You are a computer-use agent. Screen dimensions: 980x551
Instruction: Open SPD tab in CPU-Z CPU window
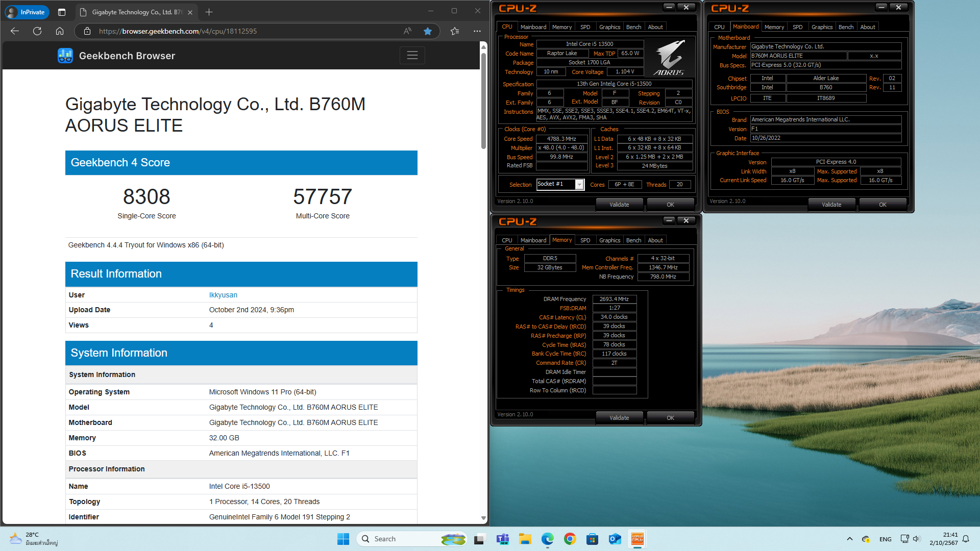point(585,27)
